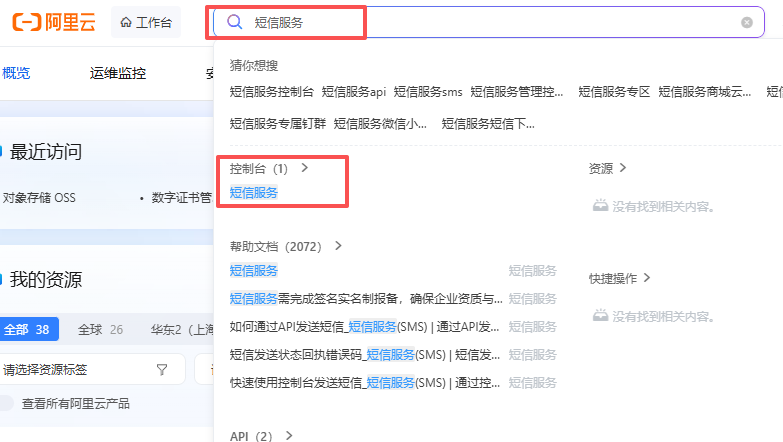Open first help doc titled 短信服务

tap(254, 271)
